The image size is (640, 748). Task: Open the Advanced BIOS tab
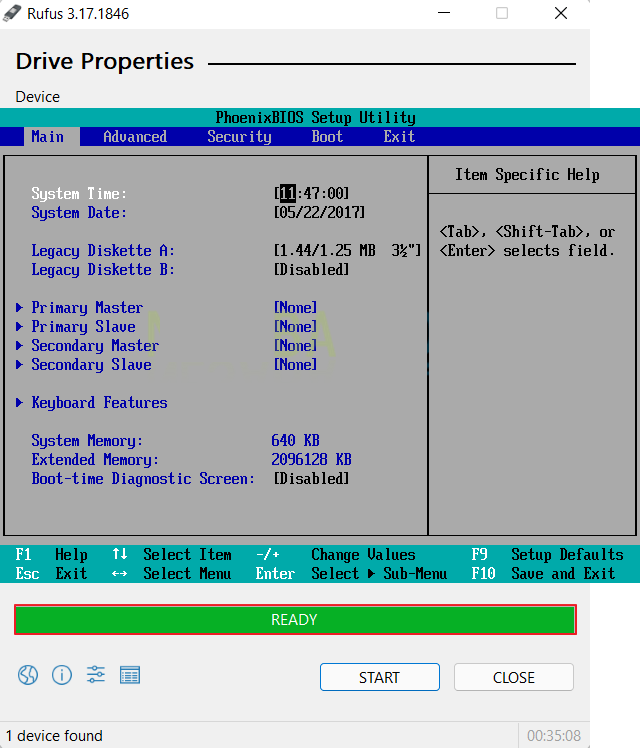pyautogui.click(x=135, y=137)
